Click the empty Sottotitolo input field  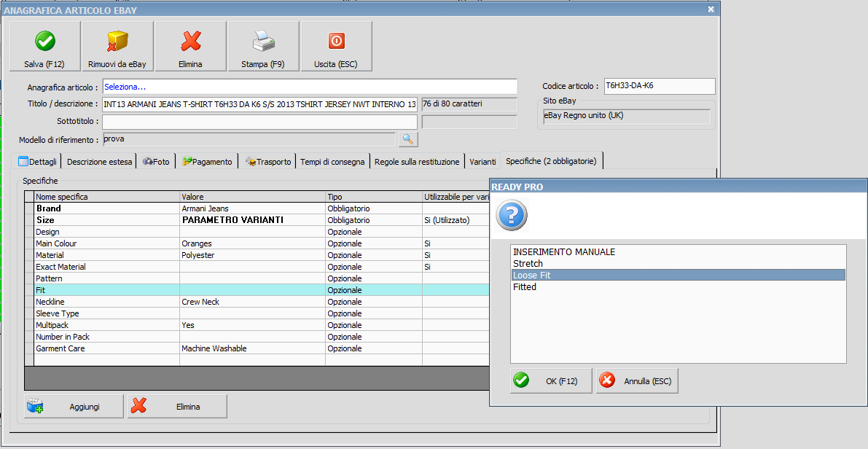tap(259, 122)
